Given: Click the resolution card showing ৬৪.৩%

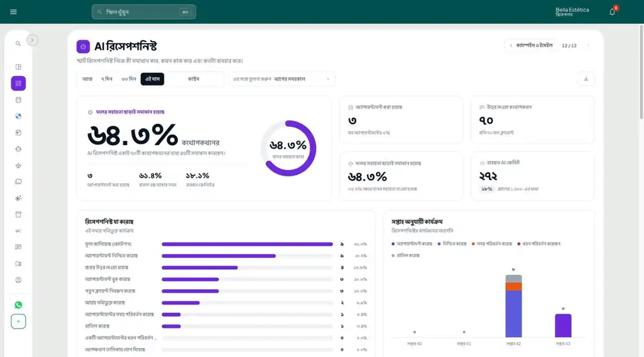Looking at the screenshot, I should tap(401, 176).
